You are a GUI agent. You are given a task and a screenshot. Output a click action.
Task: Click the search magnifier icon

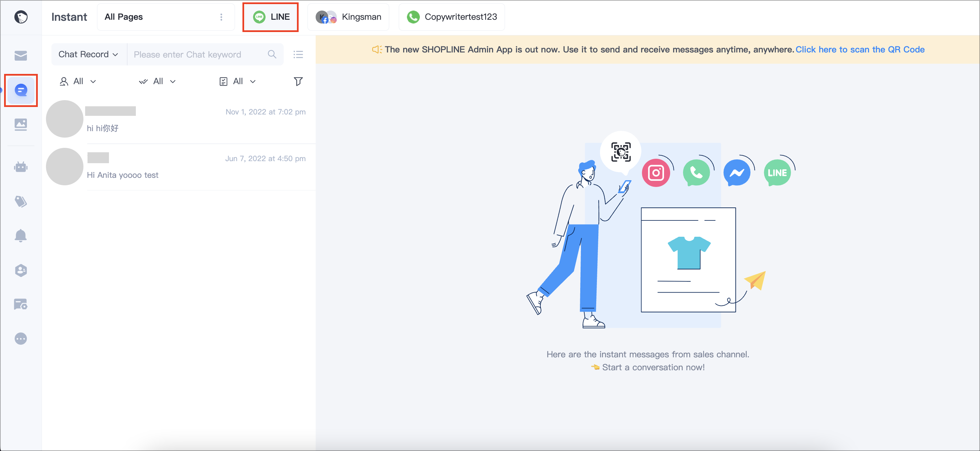[272, 55]
